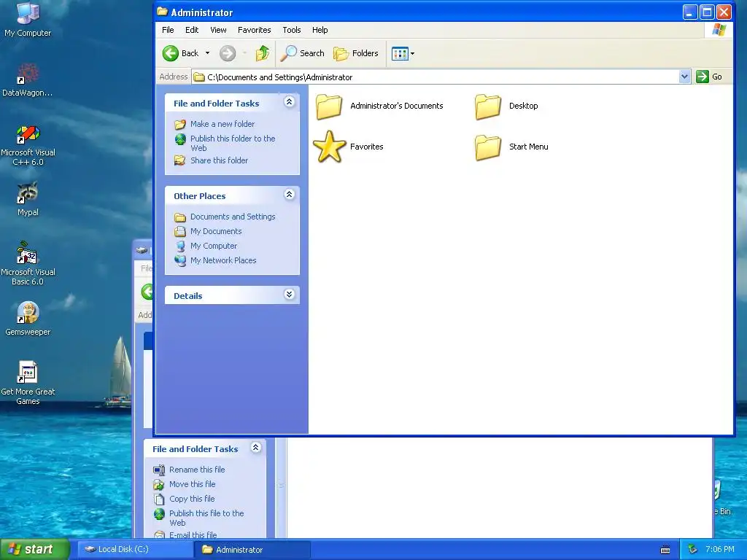This screenshot has height=560, width=747.
Task: Select Administrator's Documents folder icon
Action: click(x=329, y=106)
